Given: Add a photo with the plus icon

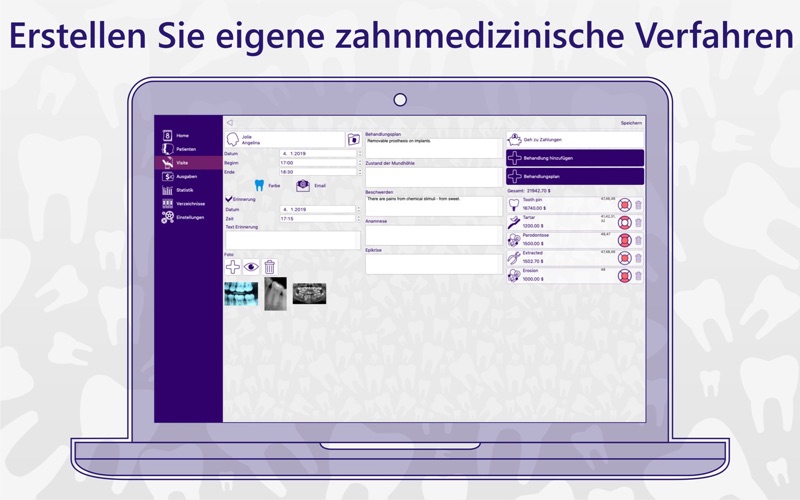Looking at the screenshot, I should [x=233, y=267].
